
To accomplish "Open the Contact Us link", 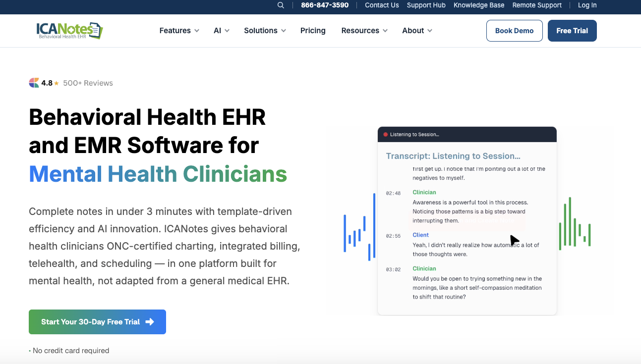I will click(382, 5).
